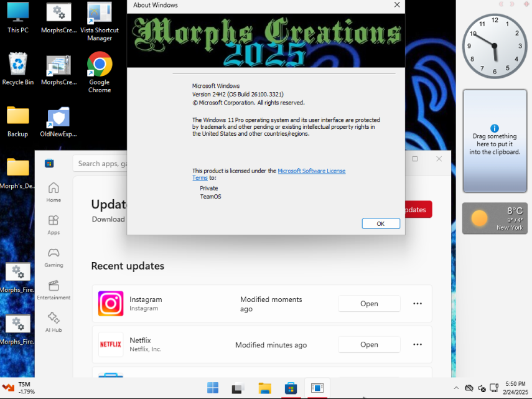Open the Windows Start menu
532x399 pixels.
click(213, 388)
